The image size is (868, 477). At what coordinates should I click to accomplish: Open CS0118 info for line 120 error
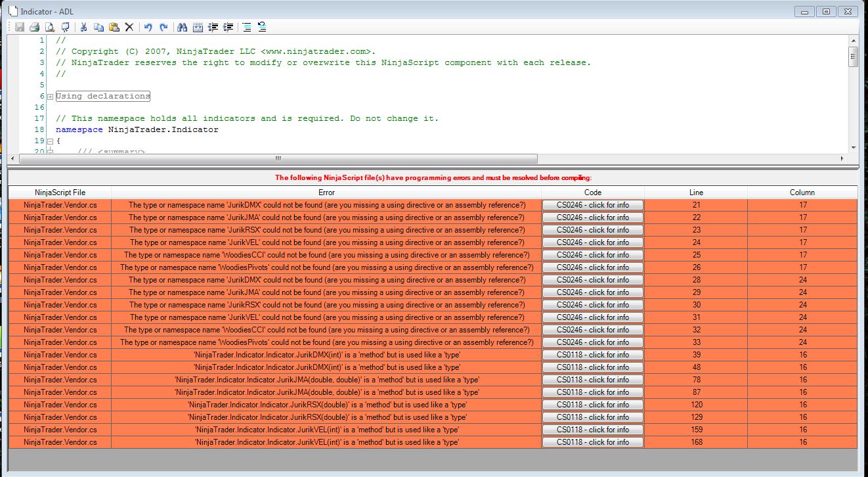(x=593, y=405)
